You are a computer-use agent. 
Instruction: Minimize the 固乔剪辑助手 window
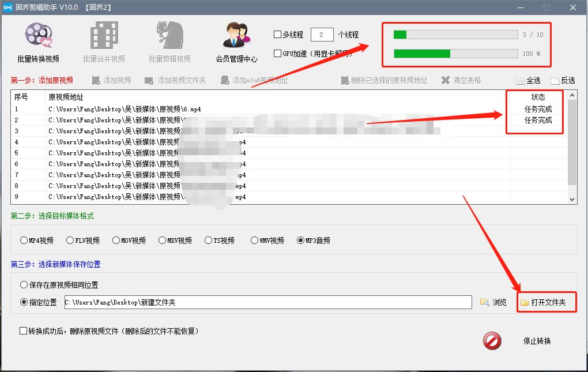[x=521, y=7]
